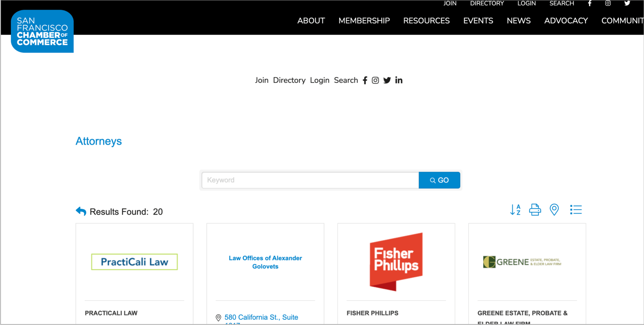Click the 580 California St. address link

[x=261, y=317]
